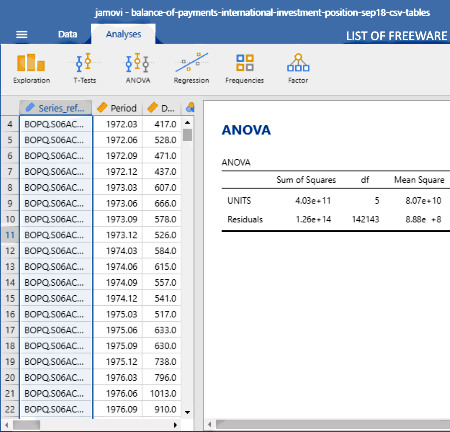Select row number 11 header
The width and height of the screenshot is (450, 432).
(10, 235)
